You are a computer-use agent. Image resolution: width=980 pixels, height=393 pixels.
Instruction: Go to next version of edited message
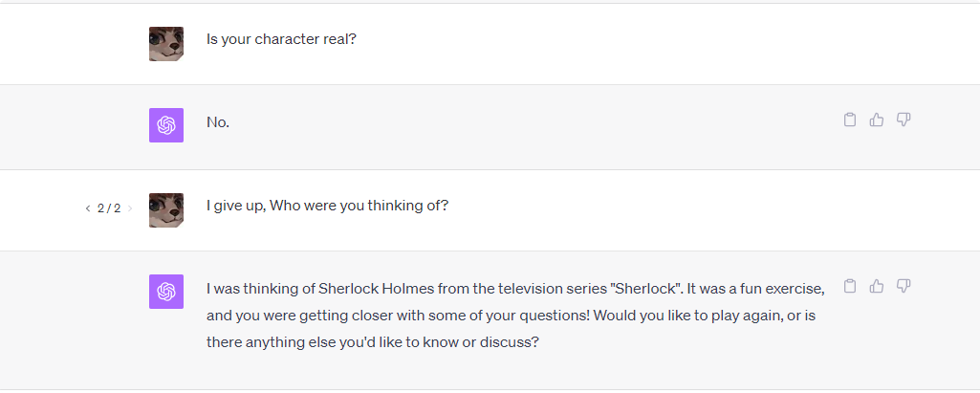(130, 208)
